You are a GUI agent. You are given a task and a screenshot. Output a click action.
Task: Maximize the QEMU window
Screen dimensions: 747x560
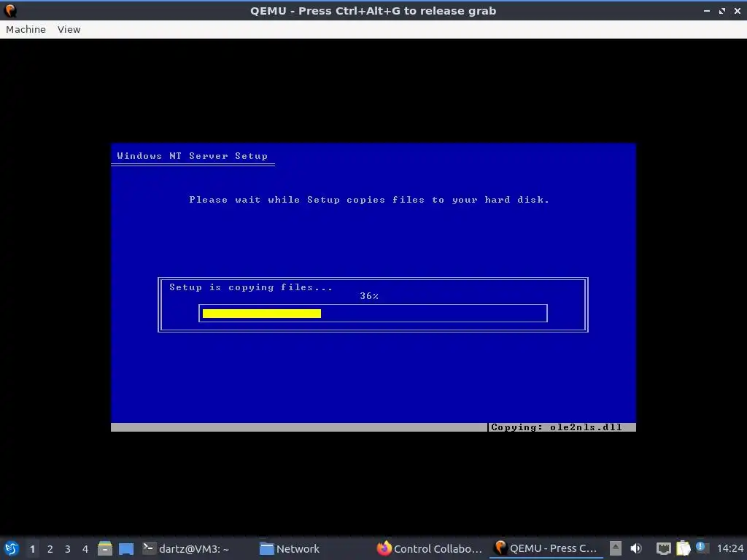click(x=722, y=10)
